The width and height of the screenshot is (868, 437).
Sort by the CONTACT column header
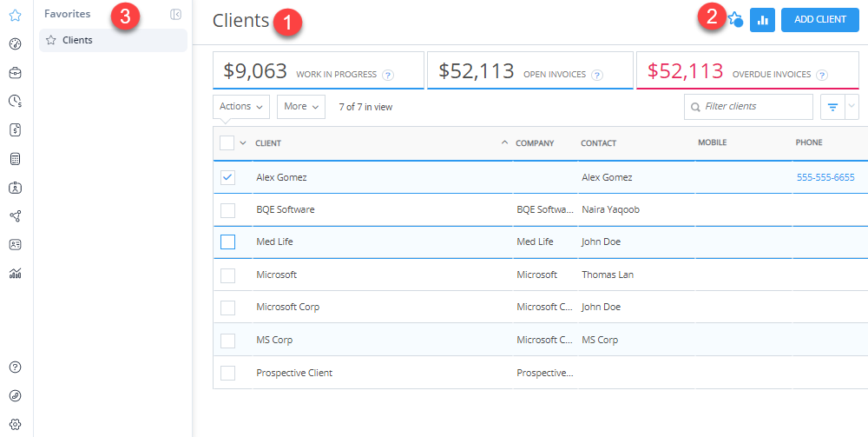point(598,142)
